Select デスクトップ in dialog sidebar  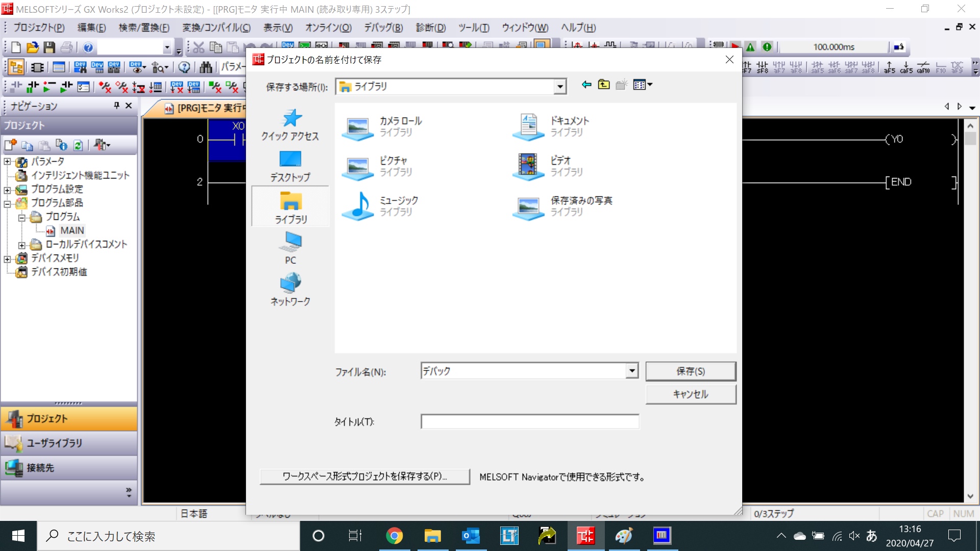click(290, 166)
